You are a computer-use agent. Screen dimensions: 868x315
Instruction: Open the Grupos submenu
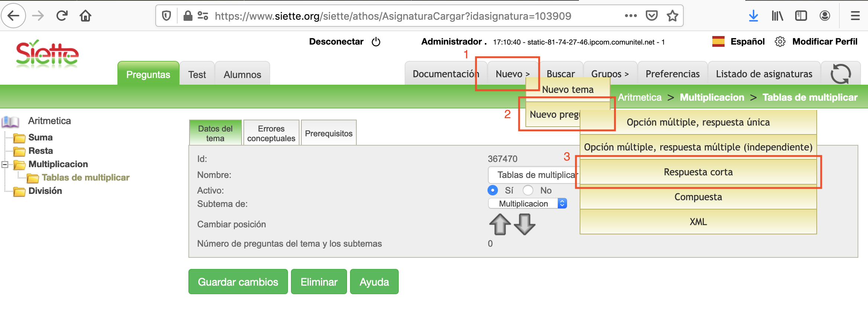610,74
